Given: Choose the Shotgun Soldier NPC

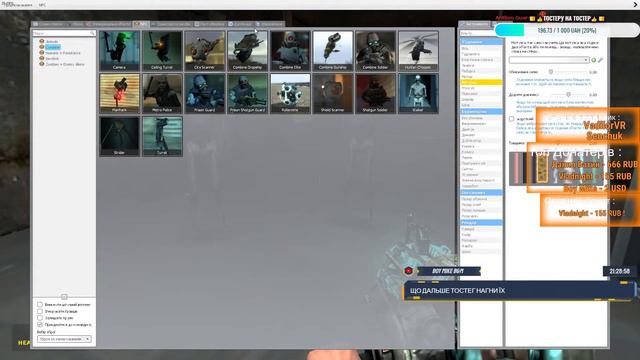Looking at the screenshot, I should pyautogui.click(x=375, y=93).
